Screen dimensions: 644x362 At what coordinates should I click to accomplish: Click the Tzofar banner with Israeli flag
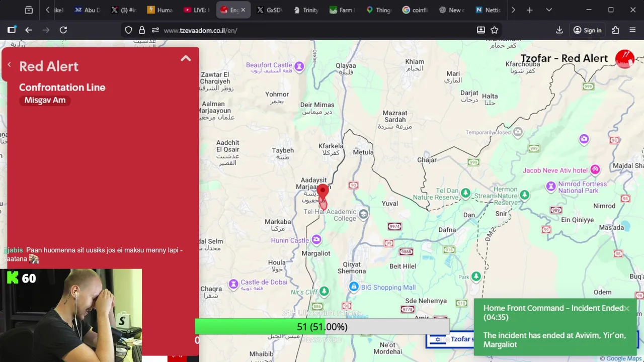point(450,339)
